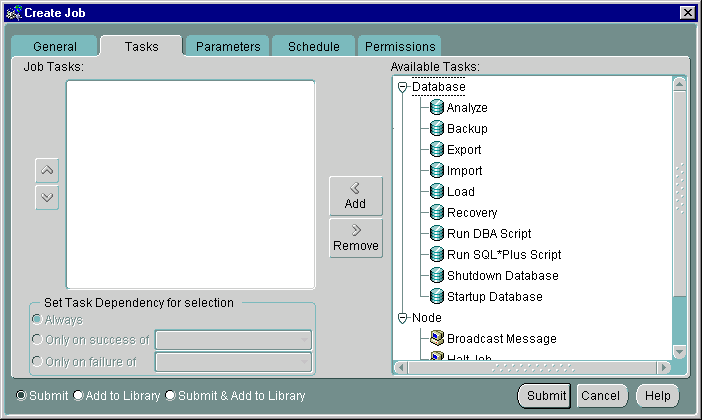This screenshot has width=702, height=420.
Task: Collapse the Node tree branch
Action: [403, 318]
